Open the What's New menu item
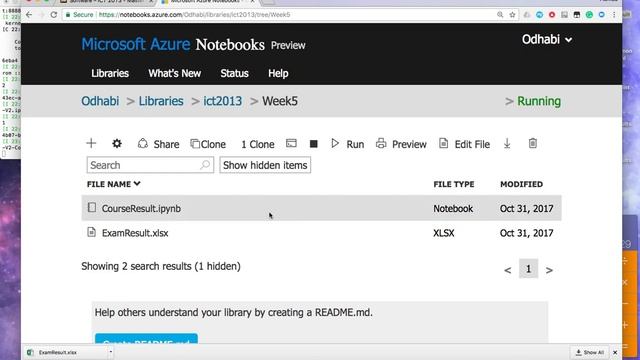Screen dimensions: 640x360 click(174, 73)
